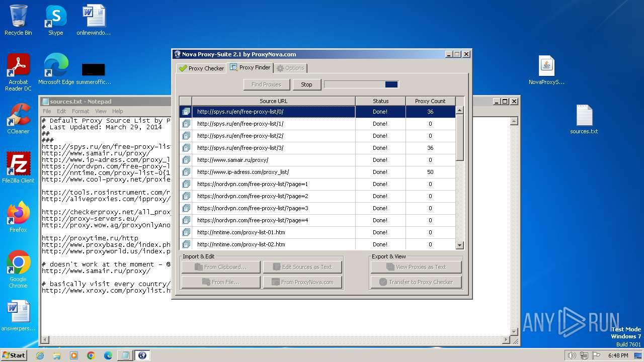This screenshot has width=644, height=362.
Task: Open the Start menu
Action: [14, 355]
